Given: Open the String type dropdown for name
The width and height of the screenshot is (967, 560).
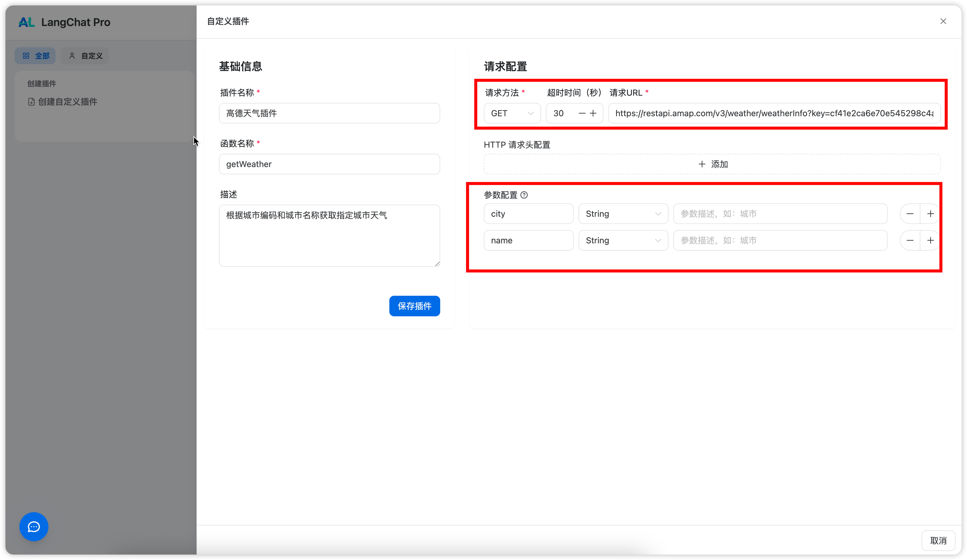Looking at the screenshot, I should tap(623, 240).
